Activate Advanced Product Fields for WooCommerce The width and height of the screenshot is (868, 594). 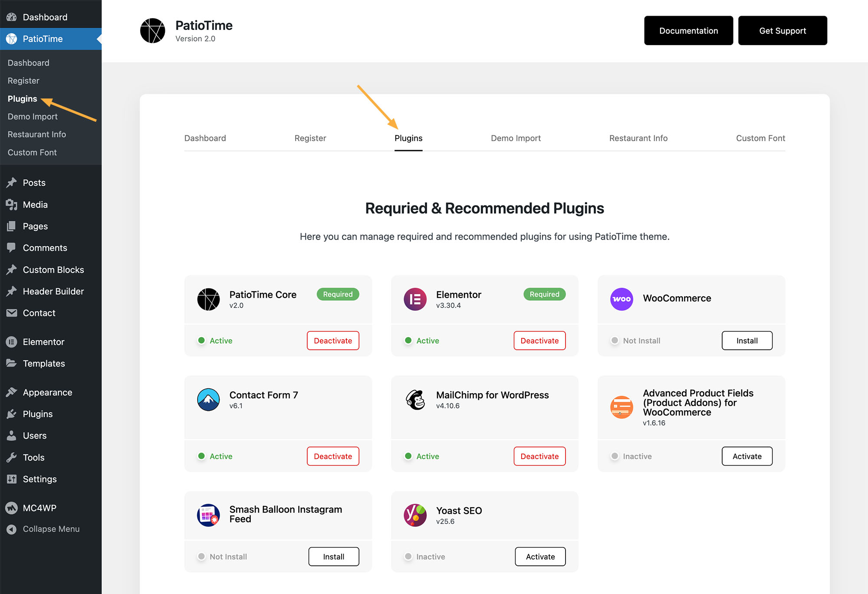click(746, 456)
